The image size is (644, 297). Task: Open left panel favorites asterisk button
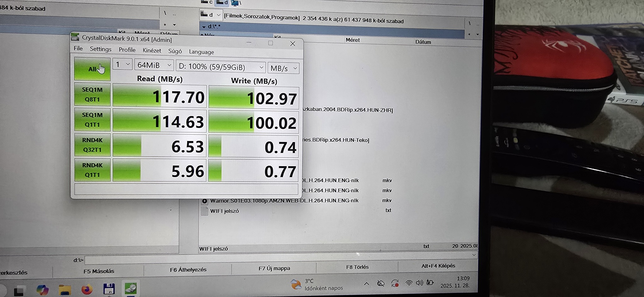point(165,24)
